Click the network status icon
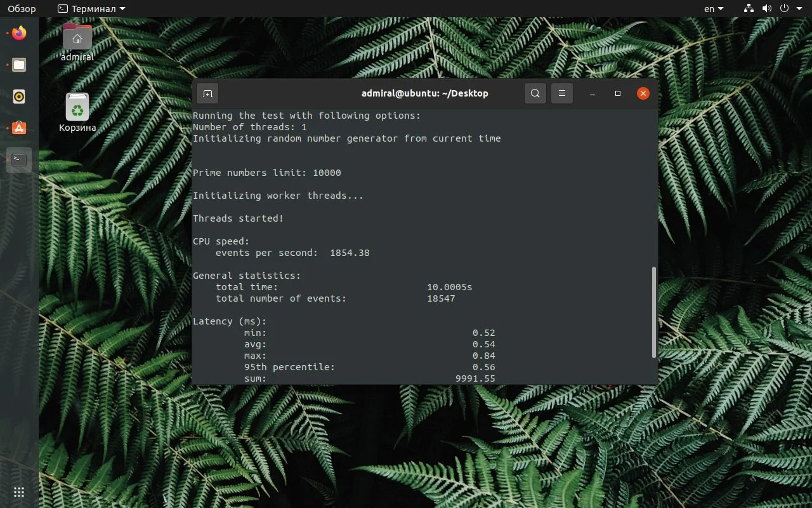 pyautogui.click(x=749, y=9)
